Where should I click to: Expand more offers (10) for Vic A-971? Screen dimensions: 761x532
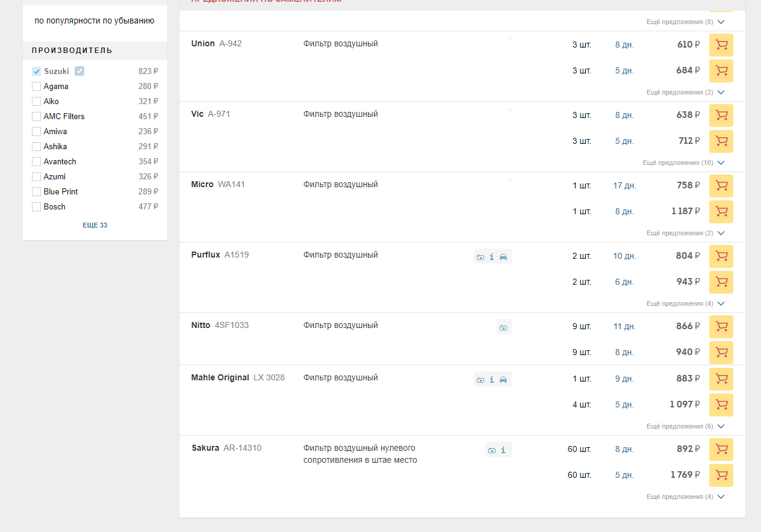coord(683,163)
